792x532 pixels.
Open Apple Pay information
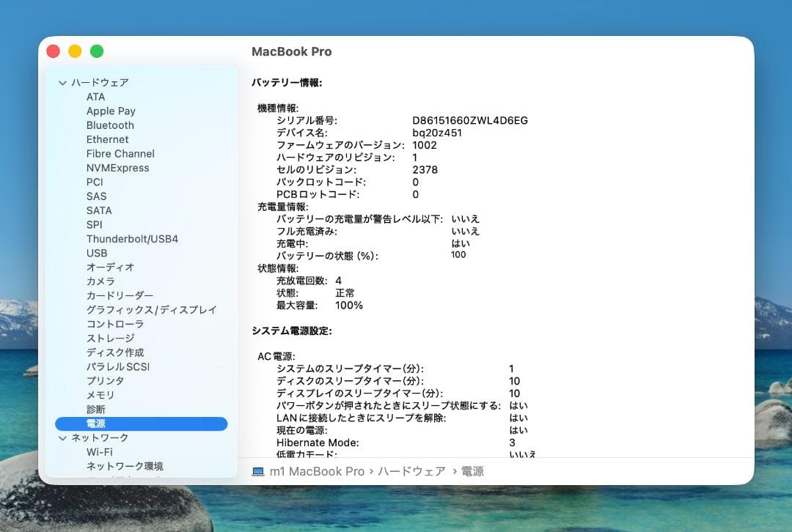click(111, 111)
